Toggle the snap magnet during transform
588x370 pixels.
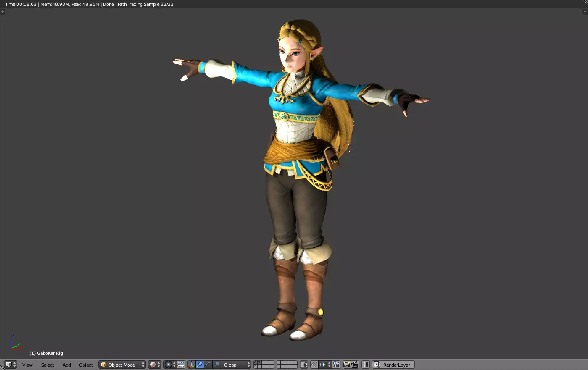(314, 365)
